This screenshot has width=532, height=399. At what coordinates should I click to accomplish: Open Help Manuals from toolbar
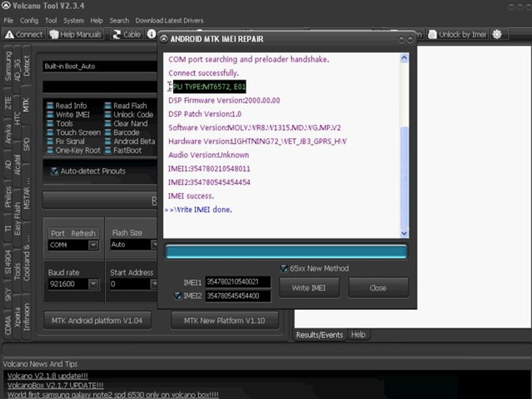(75, 34)
